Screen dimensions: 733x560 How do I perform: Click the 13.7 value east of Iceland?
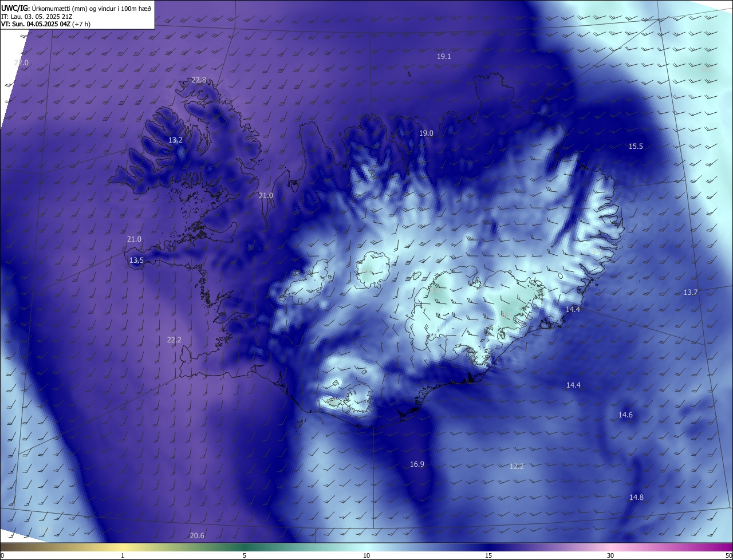pyautogui.click(x=691, y=292)
